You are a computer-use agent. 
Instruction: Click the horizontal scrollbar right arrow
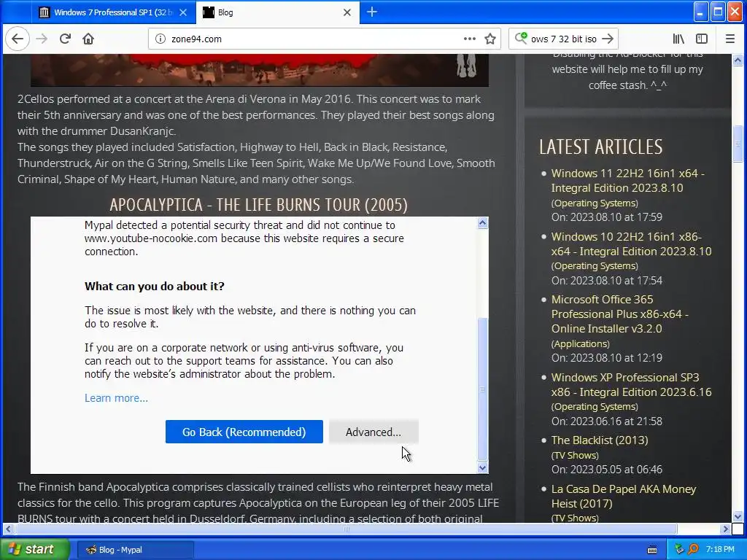click(x=726, y=529)
